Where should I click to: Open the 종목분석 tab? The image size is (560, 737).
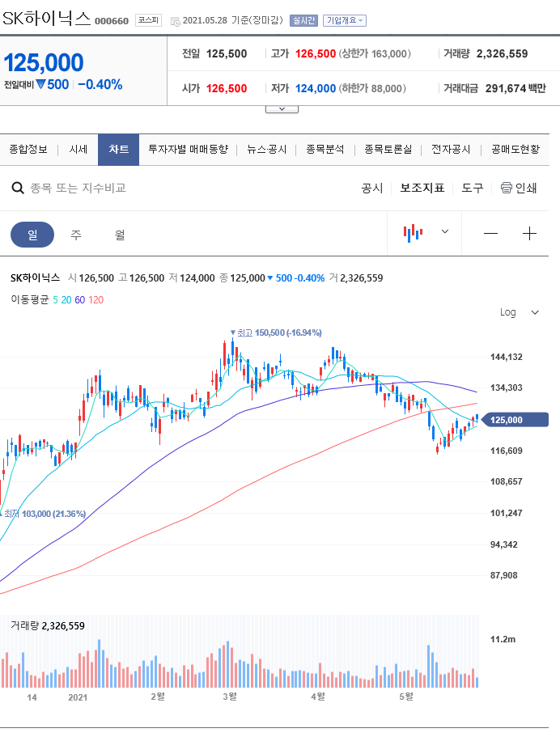(x=325, y=150)
